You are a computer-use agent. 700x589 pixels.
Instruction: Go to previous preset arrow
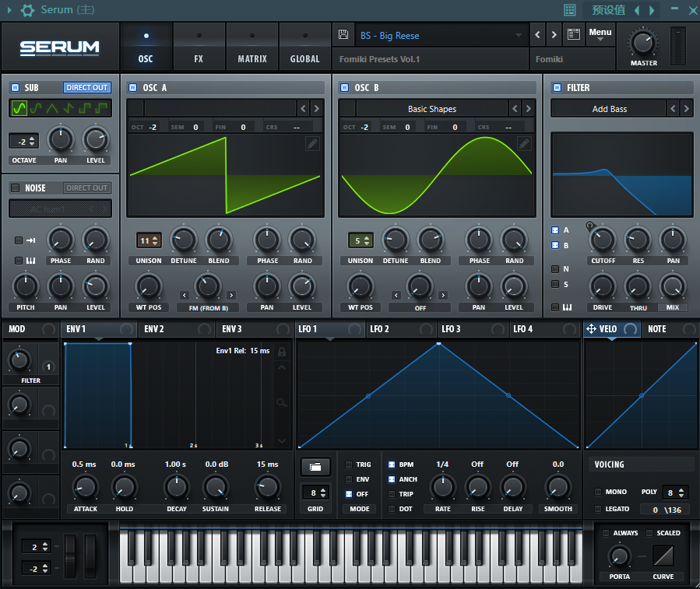click(x=537, y=34)
